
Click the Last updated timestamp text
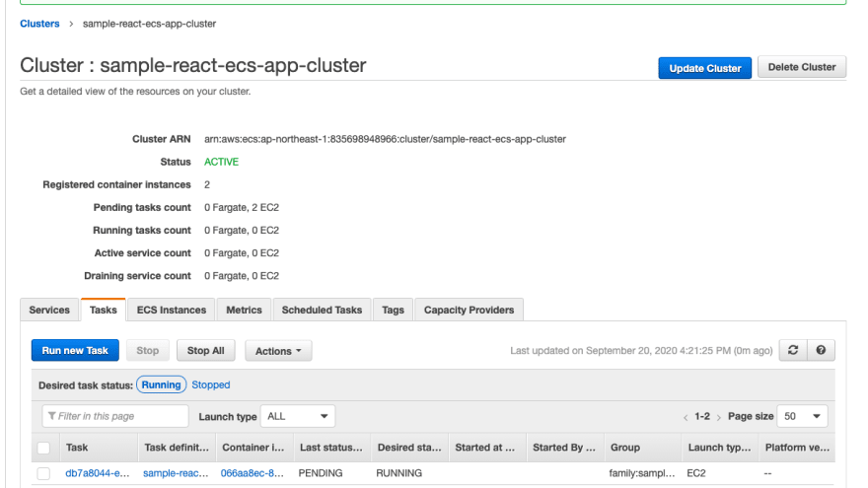click(641, 350)
